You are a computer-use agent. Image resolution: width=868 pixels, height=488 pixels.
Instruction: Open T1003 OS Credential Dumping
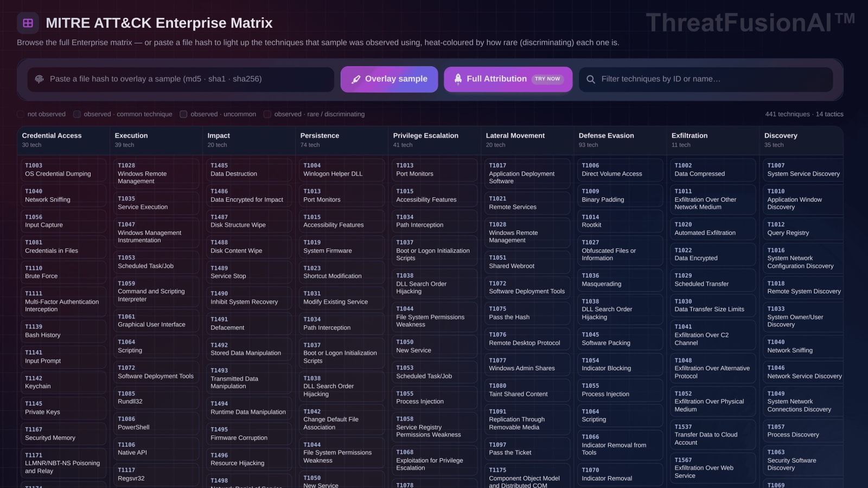point(63,170)
